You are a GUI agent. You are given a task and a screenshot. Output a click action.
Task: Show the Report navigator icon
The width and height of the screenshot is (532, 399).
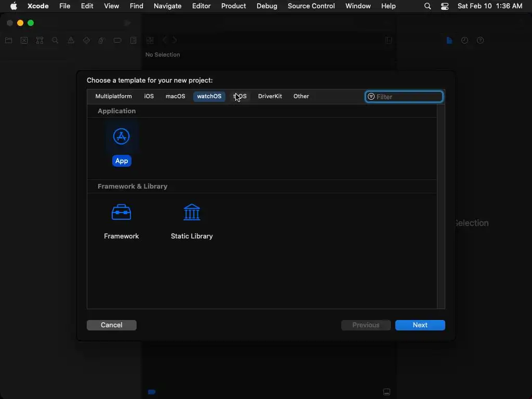pyautogui.click(x=133, y=41)
